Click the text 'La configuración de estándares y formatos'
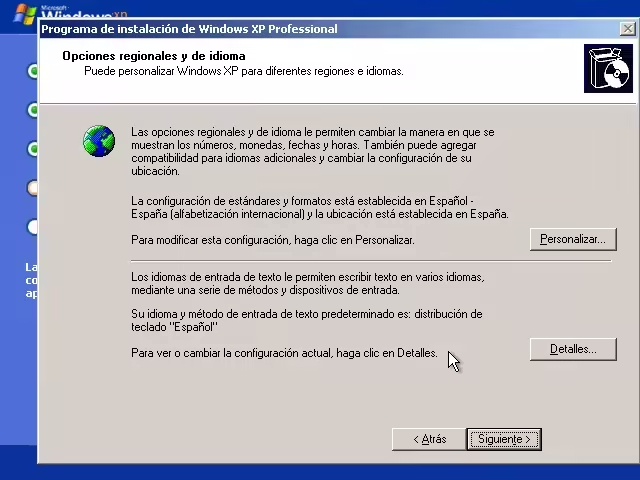640x480 pixels. [x=231, y=201]
